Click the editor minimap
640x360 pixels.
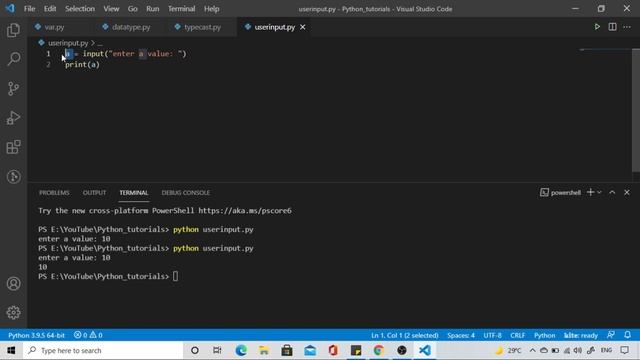605,51
